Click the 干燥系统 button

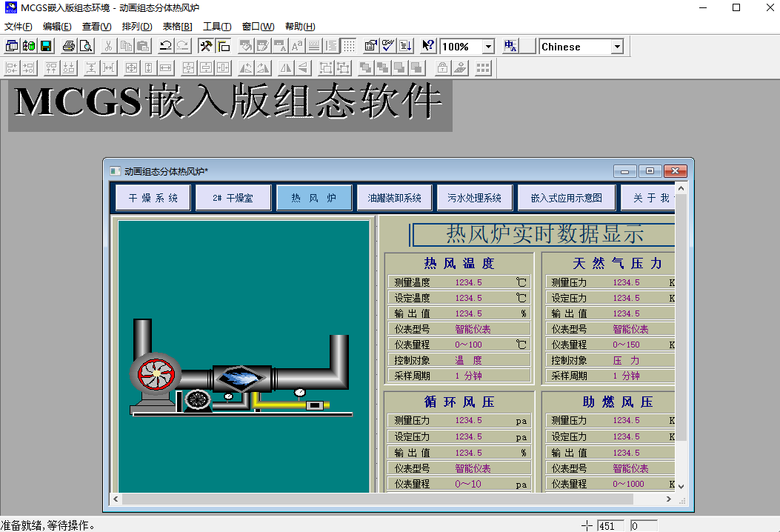tap(153, 198)
